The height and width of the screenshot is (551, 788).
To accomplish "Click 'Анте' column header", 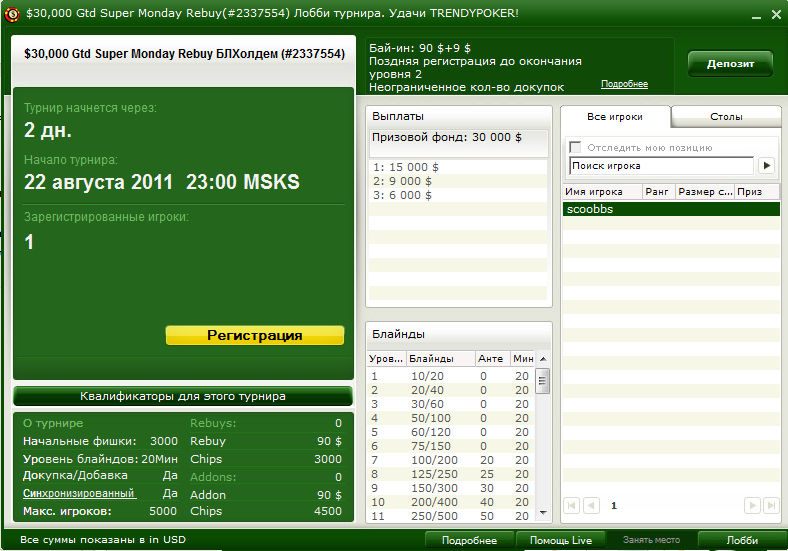I will pos(492,359).
